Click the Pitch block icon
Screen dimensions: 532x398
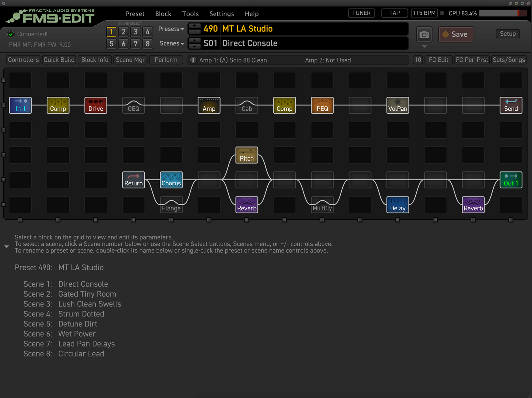[247, 155]
